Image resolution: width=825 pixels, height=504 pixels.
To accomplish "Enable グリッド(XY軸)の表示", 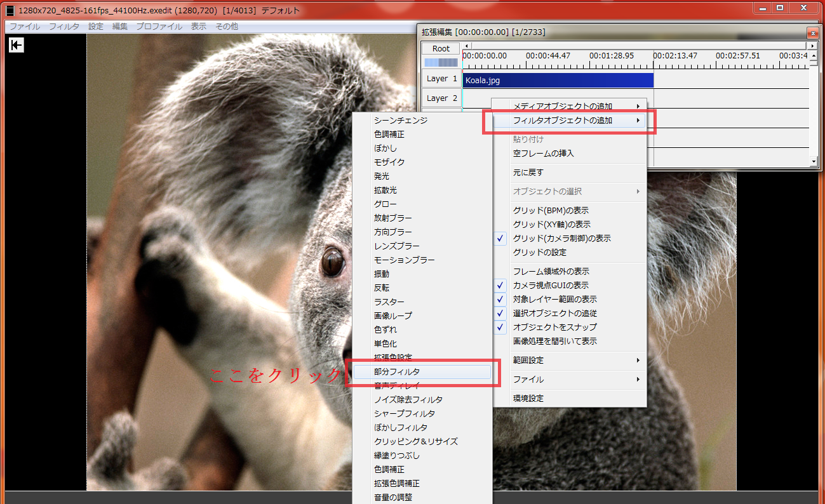I will 570,224.
